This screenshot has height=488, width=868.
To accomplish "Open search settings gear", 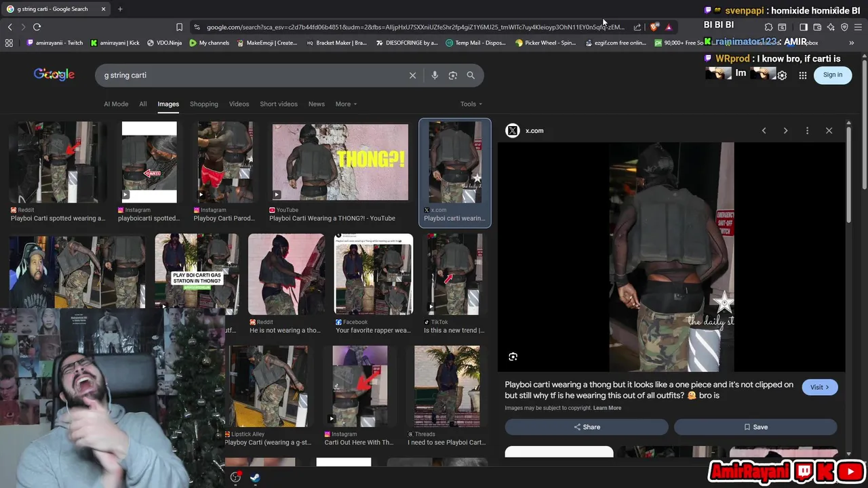I will point(782,75).
